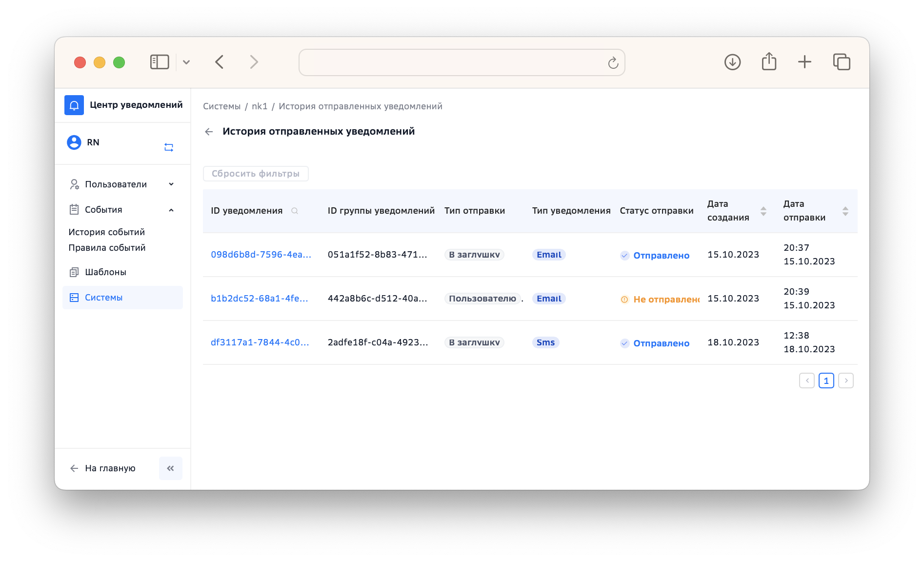Image resolution: width=924 pixels, height=562 pixels.
Task: Click the RN user avatar icon
Action: 74,142
